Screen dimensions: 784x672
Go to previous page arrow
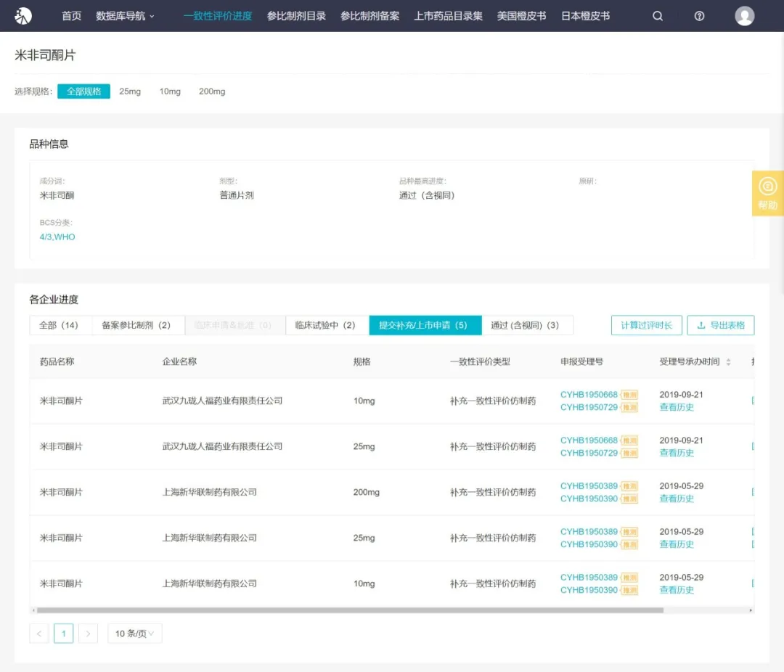tap(39, 634)
